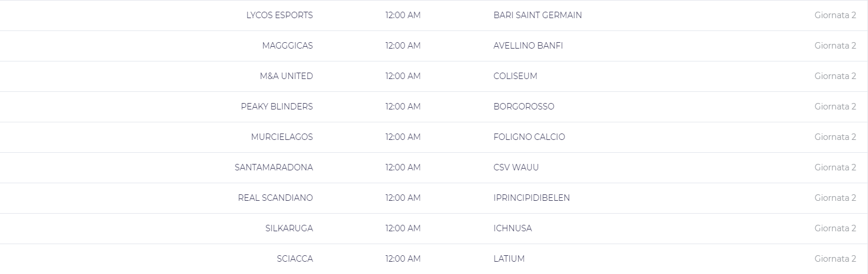Screen dimensions: 868x274
Task: Open the LATIUM team link
Action: (509, 259)
